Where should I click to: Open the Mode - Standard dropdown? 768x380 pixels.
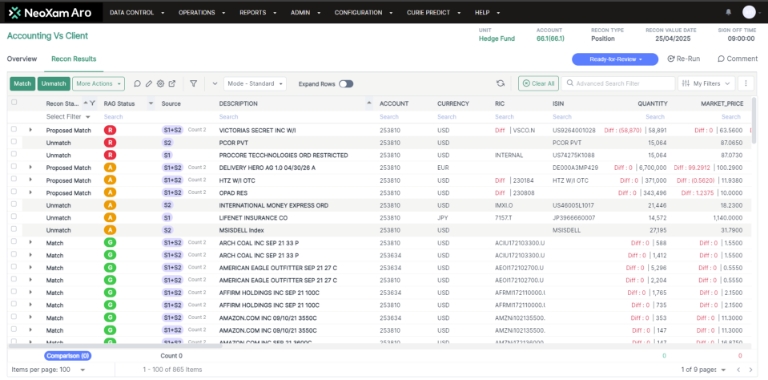pos(255,84)
